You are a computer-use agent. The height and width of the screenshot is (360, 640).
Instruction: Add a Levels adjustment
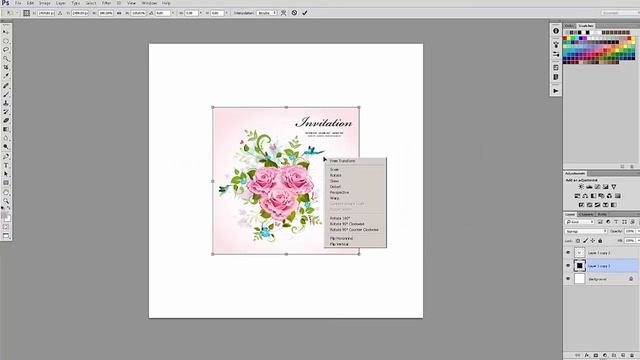point(589,187)
